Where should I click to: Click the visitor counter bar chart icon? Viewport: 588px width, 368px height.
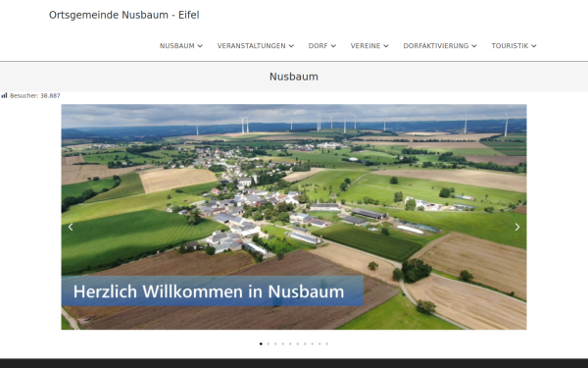point(4,96)
